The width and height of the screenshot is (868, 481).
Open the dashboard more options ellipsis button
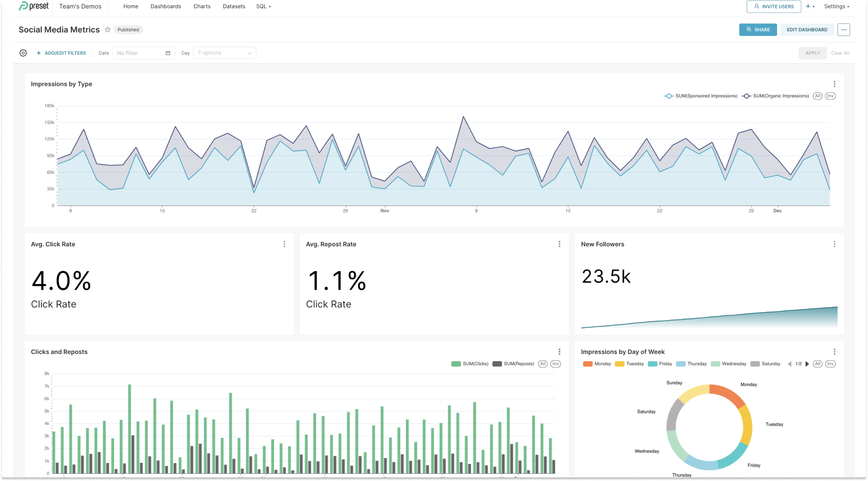pyautogui.click(x=843, y=30)
